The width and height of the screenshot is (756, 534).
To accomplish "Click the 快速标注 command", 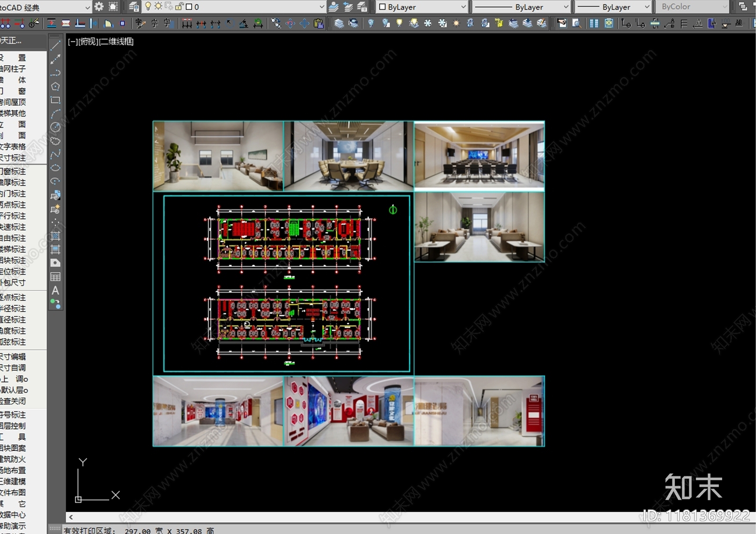I will tap(13, 227).
